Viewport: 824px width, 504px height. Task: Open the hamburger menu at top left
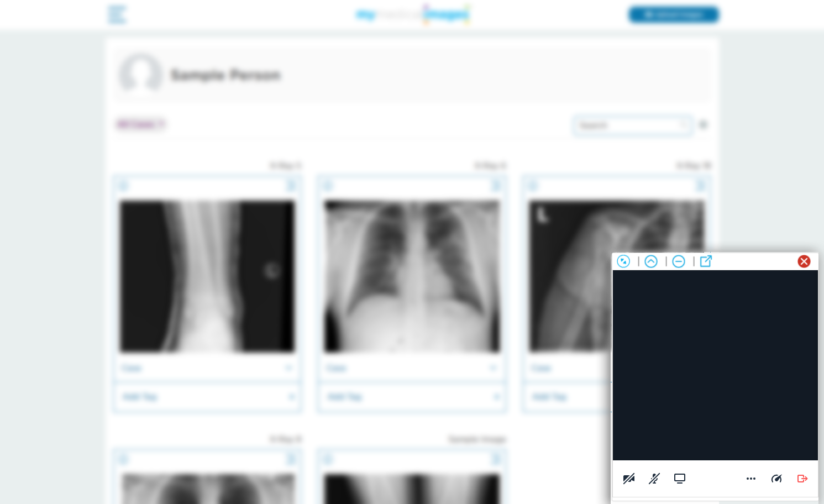(117, 14)
